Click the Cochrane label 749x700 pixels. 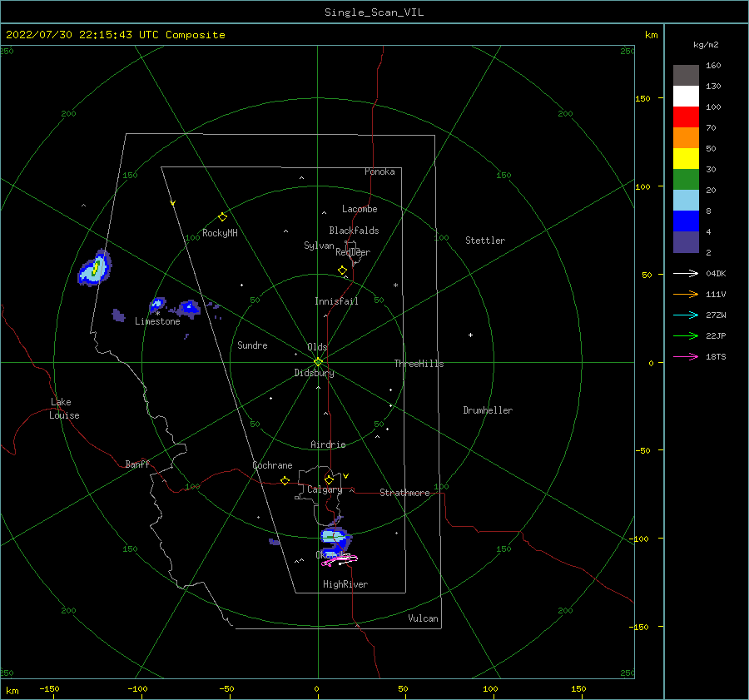[272, 465]
